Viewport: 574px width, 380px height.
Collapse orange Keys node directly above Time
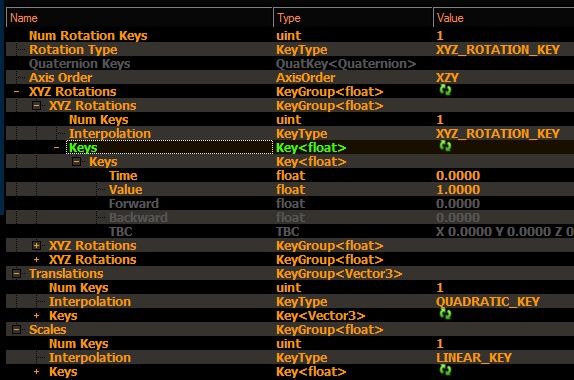(77, 162)
